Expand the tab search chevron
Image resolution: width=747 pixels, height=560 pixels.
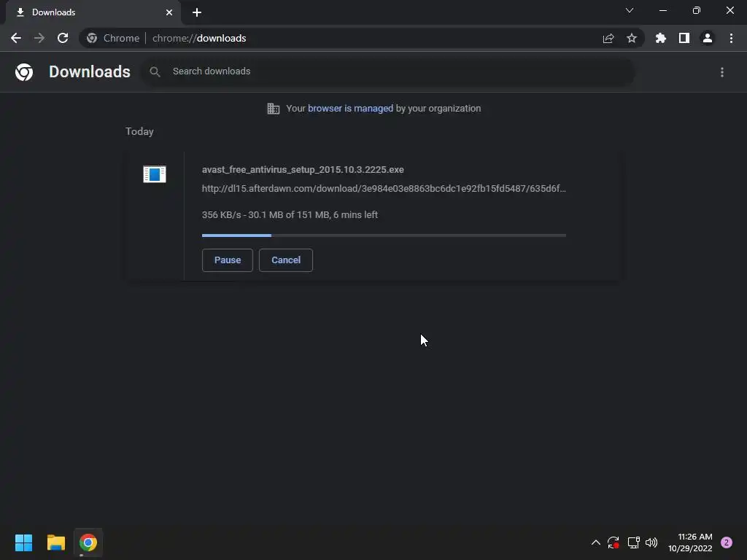pos(630,10)
